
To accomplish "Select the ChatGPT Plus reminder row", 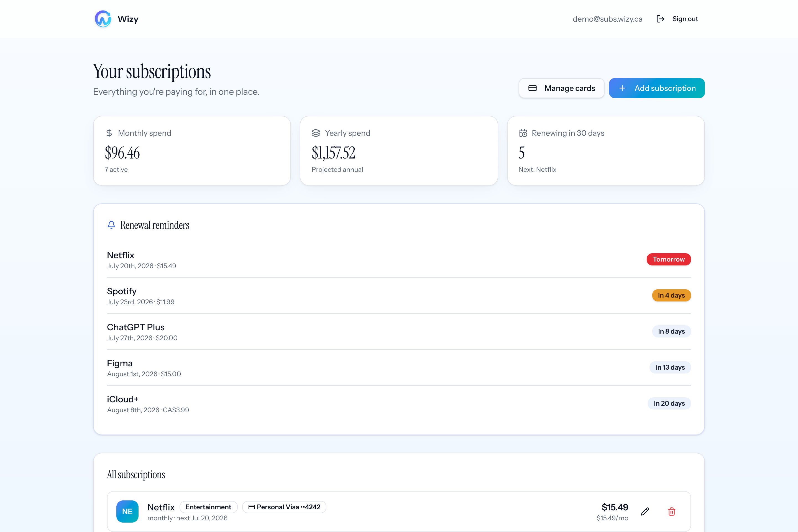I will coord(399,332).
